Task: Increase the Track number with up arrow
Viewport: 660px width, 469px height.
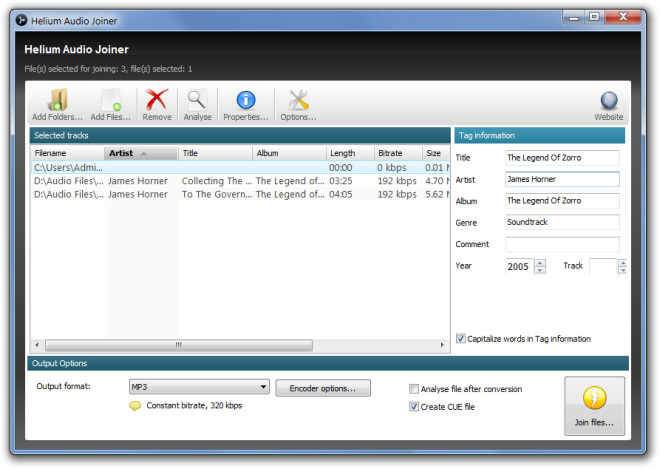Action: pyautogui.click(x=623, y=263)
